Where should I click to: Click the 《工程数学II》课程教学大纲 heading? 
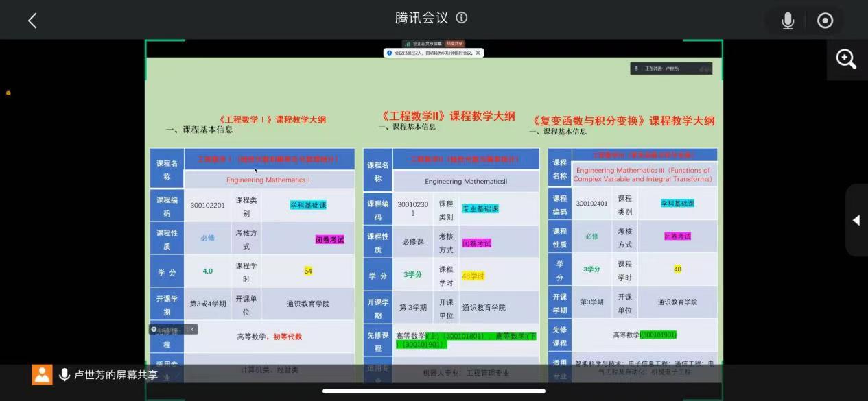click(447, 116)
